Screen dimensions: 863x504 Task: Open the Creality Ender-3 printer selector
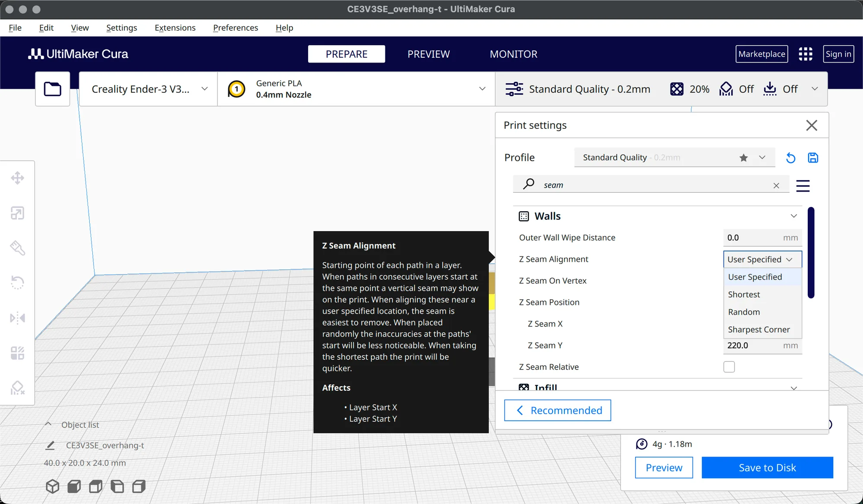148,89
